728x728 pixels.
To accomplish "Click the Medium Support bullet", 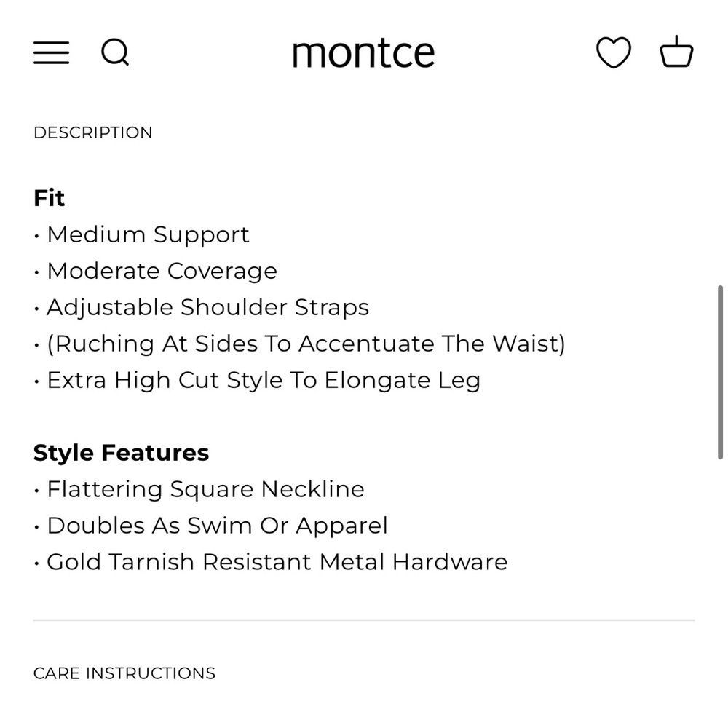I will pos(142,234).
